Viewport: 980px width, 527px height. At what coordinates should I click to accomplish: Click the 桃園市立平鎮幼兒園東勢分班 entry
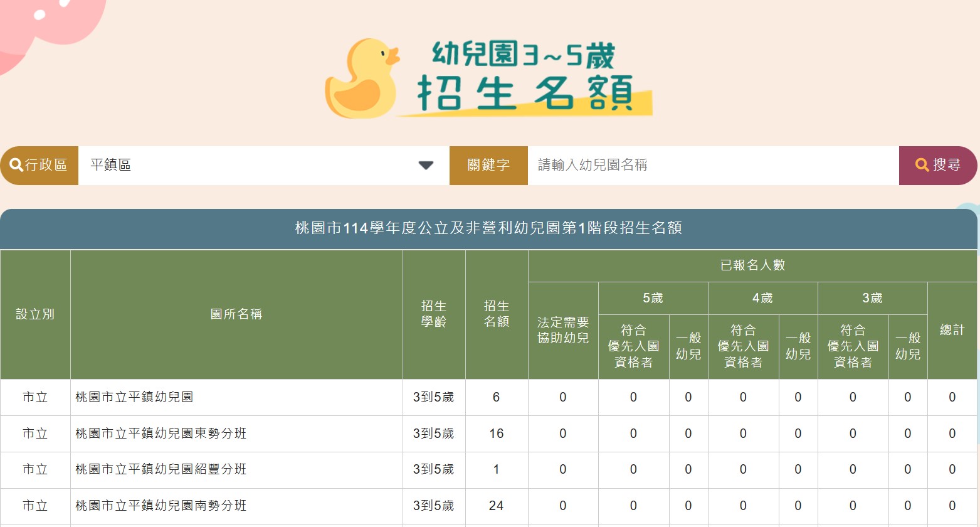[236, 434]
